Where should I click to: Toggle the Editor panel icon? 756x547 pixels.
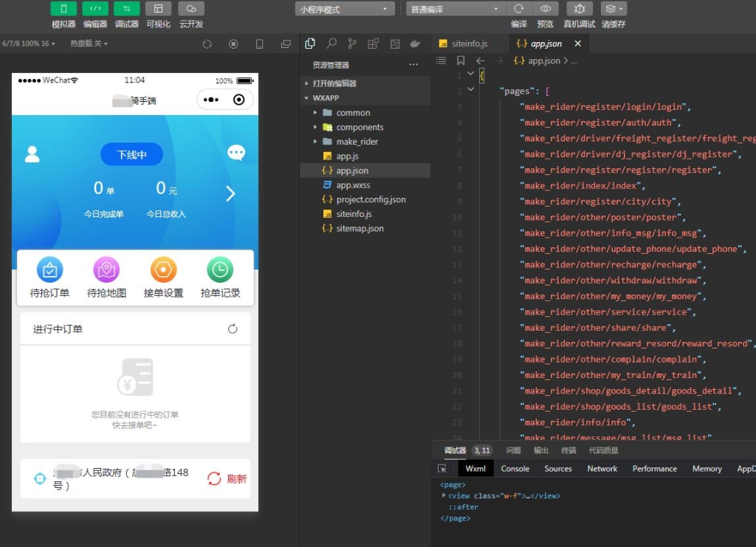pyautogui.click(x=95, y=9)
